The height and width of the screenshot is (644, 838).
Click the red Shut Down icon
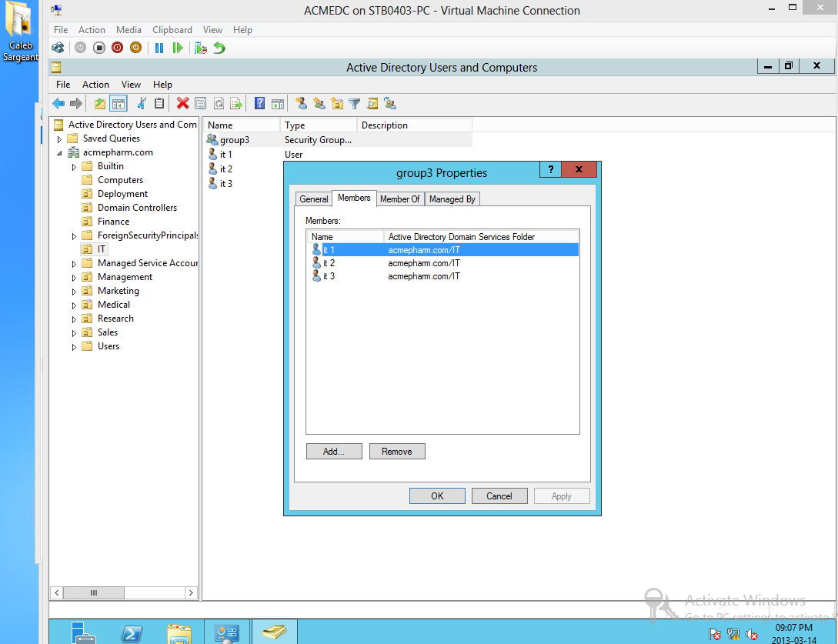tap(118, 48)
